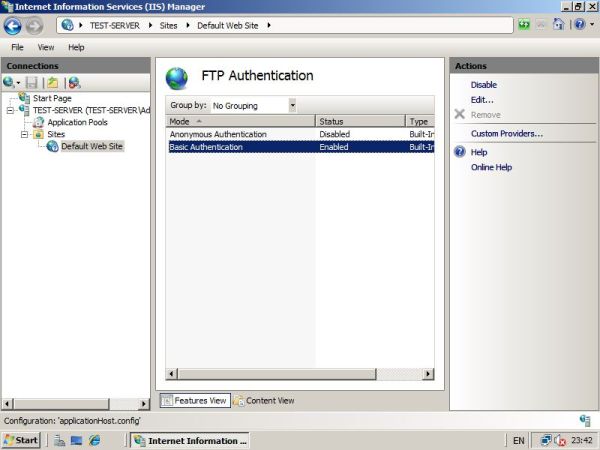Image resolution: width=600 pixels, height=450 pixels.
Task: Select the Sites folder in tree
Action: coord(56,134)
